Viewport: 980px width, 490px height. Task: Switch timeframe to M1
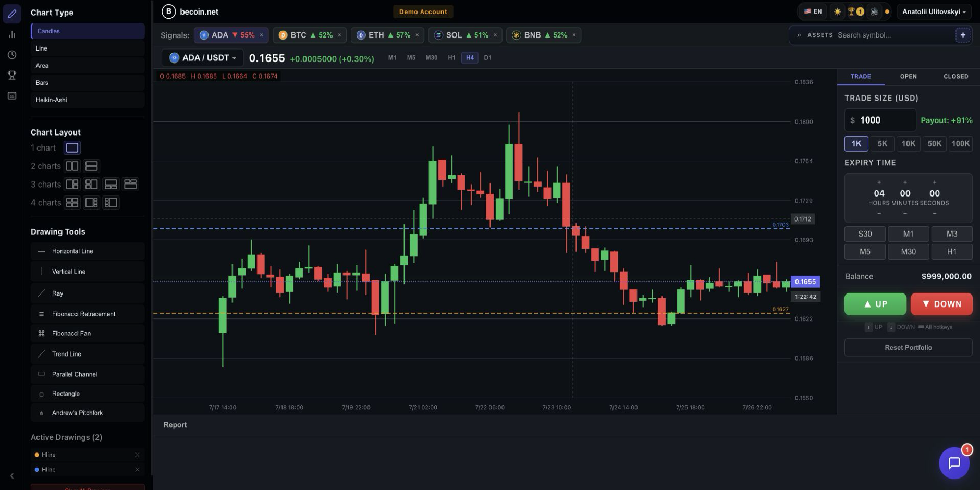point(392,58)
